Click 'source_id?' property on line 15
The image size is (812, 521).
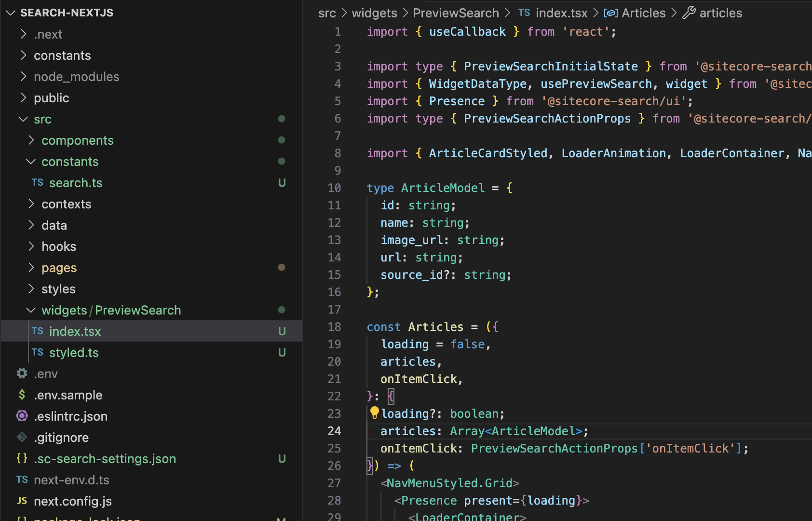click(415, 275)
